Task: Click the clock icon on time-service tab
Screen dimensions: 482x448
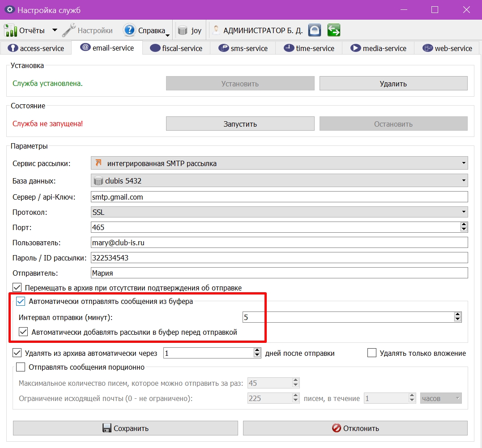Action: (289, 48)
